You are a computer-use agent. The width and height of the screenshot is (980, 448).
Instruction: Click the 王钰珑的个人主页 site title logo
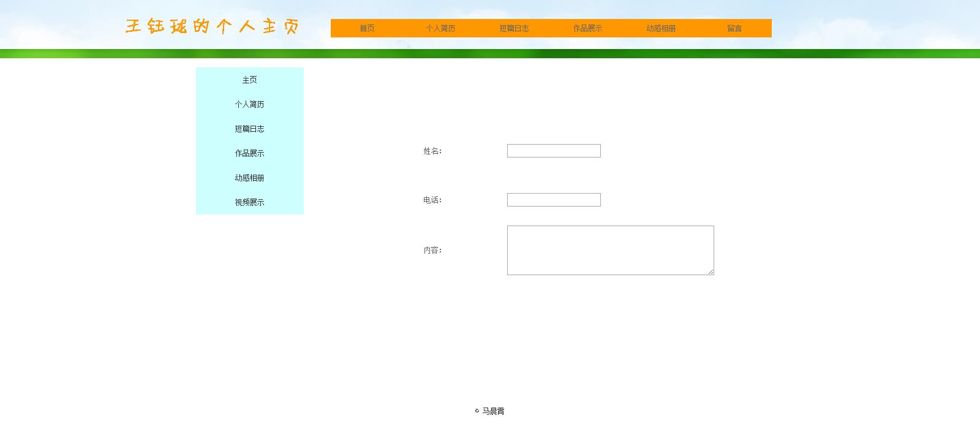(x=213, y=26)
